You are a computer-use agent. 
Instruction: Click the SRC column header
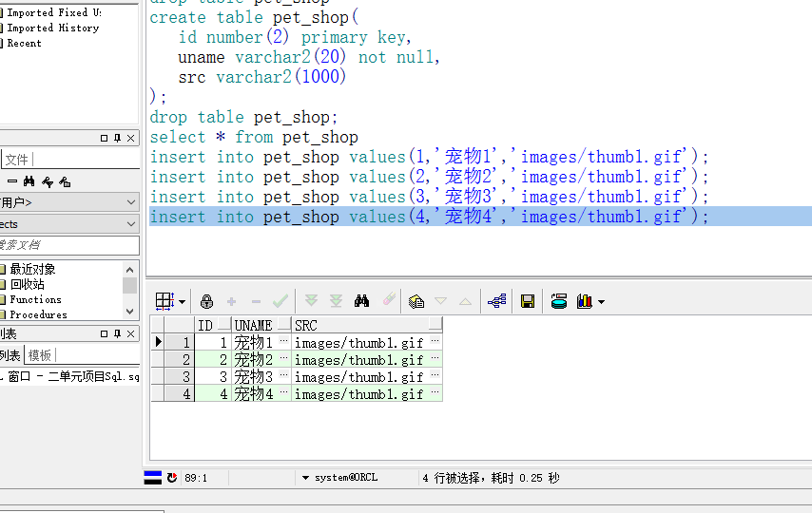(367, 325)
